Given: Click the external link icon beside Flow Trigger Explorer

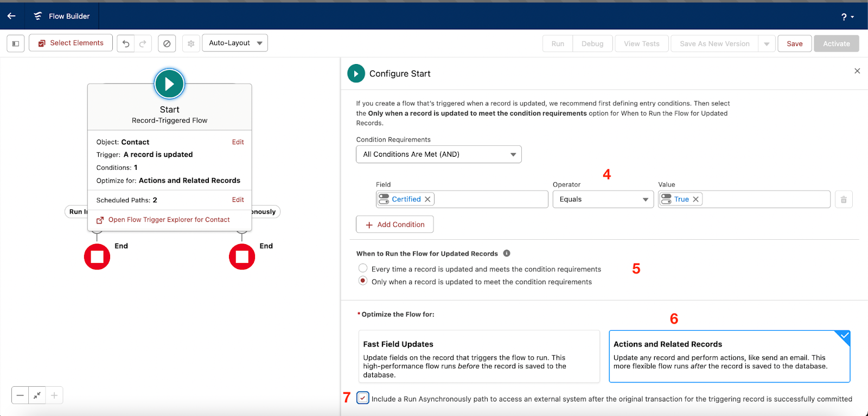Looking at the screenshot, I should [x=100, y=220].
